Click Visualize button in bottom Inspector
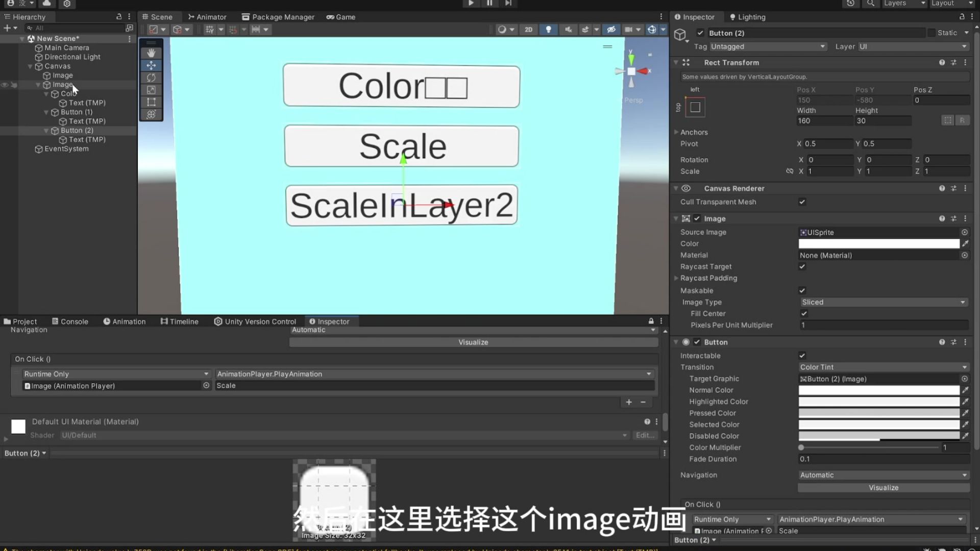The height and width of the screenshot is (551, 980). (473, 342)
